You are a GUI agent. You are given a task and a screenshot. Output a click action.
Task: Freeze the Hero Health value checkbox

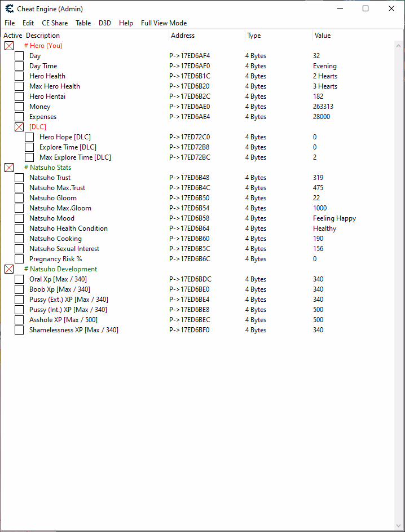click(x=19, y=76)
